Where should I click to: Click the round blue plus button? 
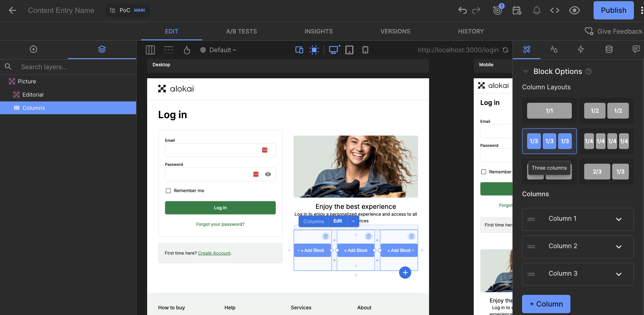click(405, 272)
